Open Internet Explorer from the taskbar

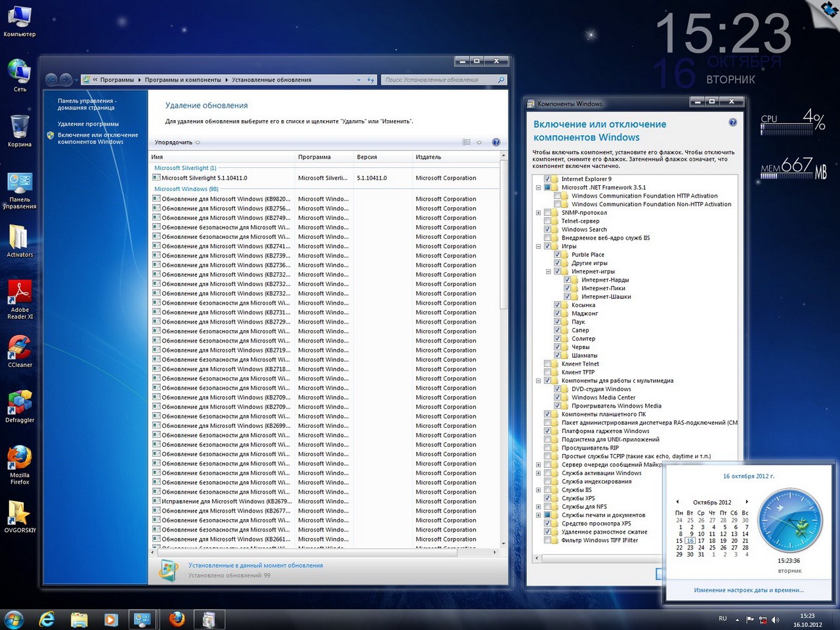[x=47, y=619]
